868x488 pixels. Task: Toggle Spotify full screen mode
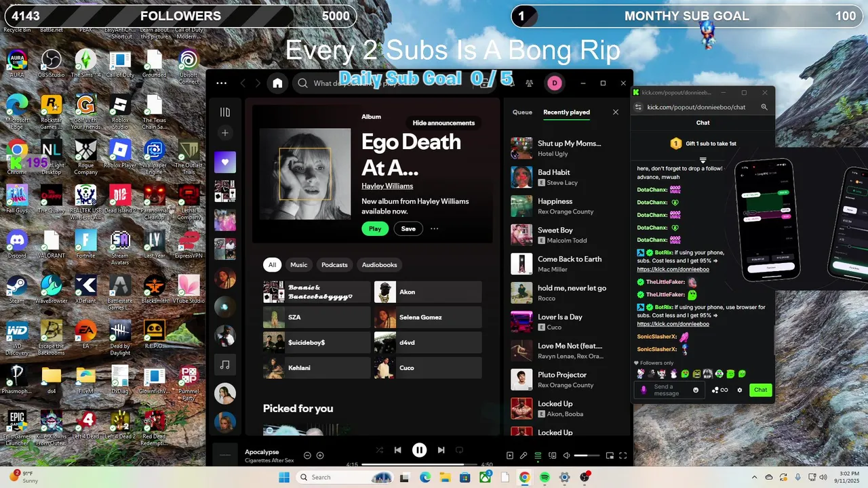[623, 455]
